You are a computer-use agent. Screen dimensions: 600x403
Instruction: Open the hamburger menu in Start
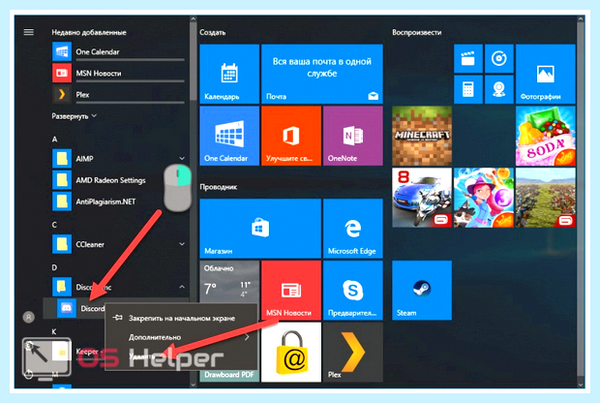coord(29,32)
